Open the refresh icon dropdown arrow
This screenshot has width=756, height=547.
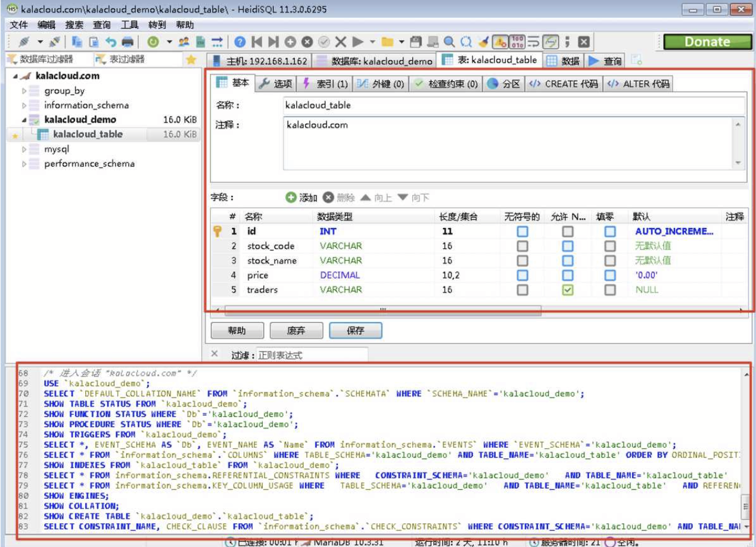pyautogui.click(x=169, y=42)
